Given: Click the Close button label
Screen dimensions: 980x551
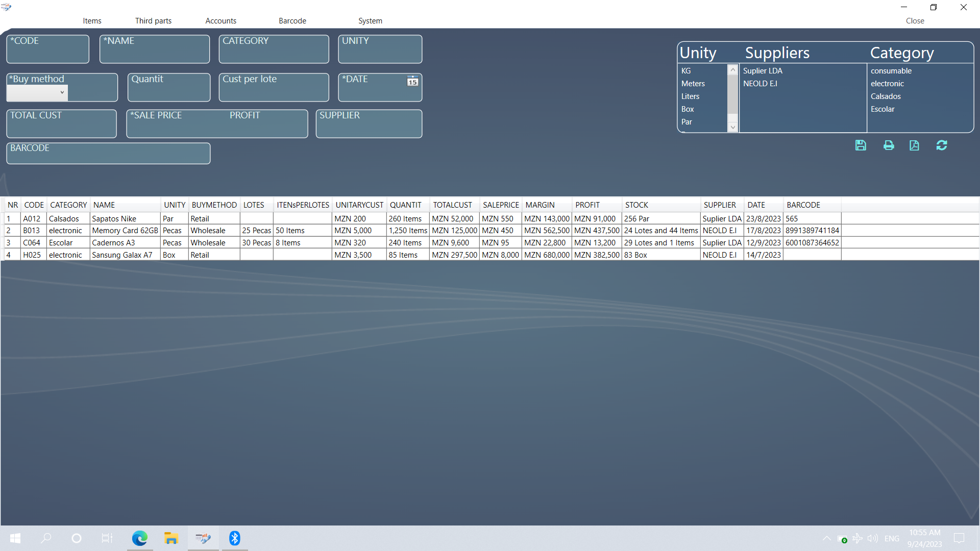Looking at the screenshot, I should click(915, 21).
